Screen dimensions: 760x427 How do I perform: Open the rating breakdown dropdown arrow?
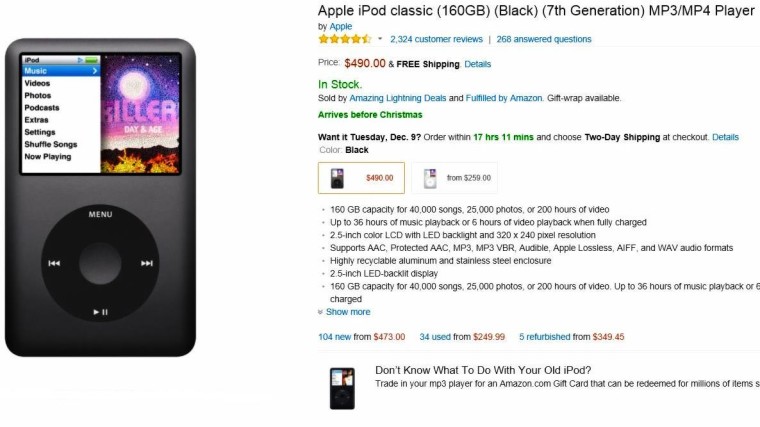click(380, 39)
